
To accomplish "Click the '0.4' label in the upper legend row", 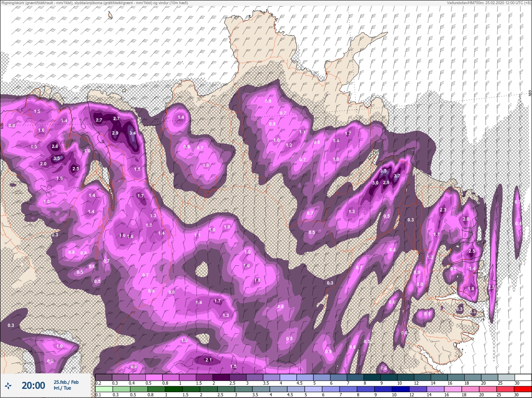I will coord(132,383).
